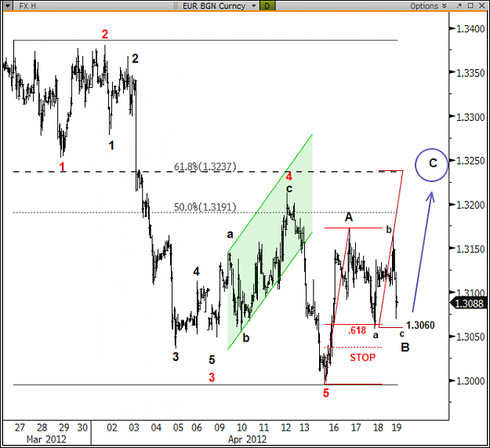This screenshot has height=448, width=490.
Task: Expand the EUR BGN Curncy dropdown arrow
Action: pyautogui.click(x=254, y=6)
